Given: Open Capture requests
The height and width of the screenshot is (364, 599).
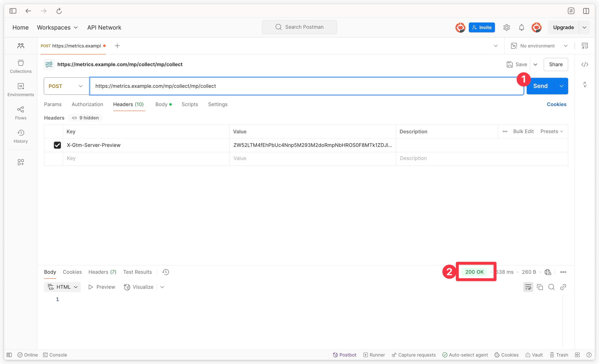Looking at the screenshot, I should tap(414, 355).
